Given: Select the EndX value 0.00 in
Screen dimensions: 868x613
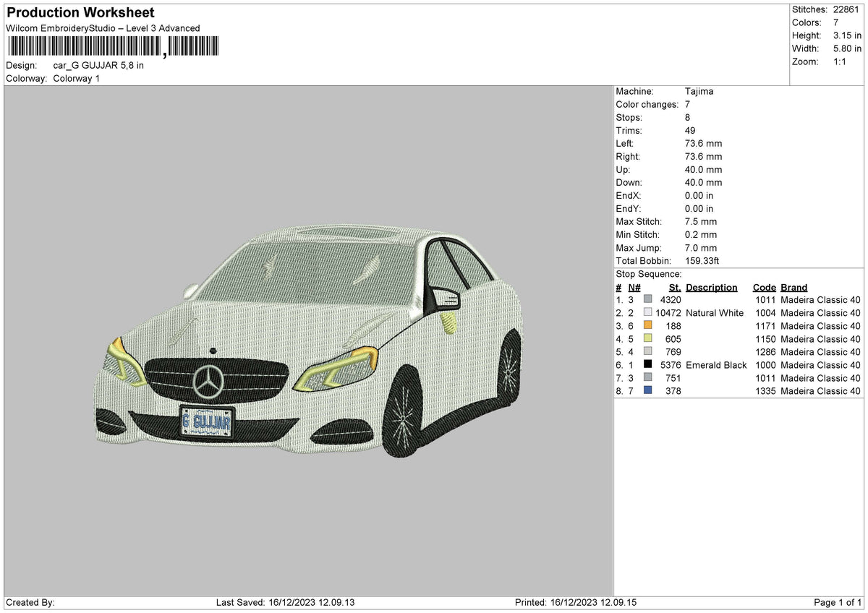Looking at the screenshot, I should (x=699, y=196).
